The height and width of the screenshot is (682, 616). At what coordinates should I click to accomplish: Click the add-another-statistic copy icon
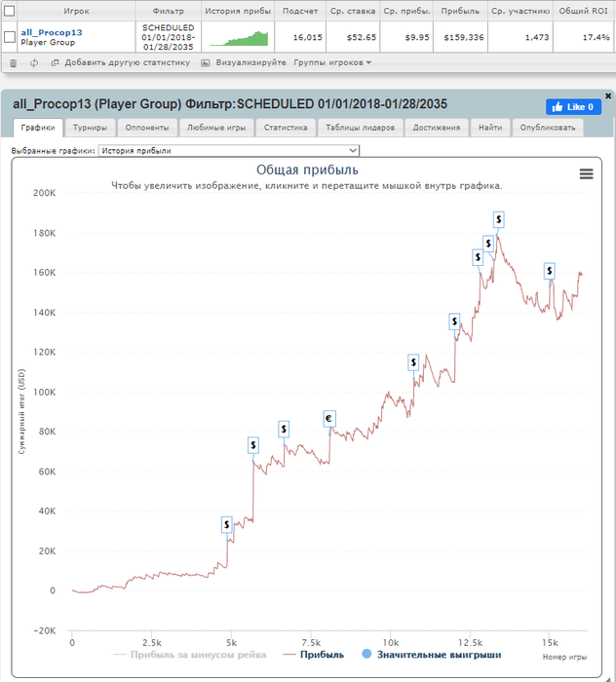coord(55,62)
